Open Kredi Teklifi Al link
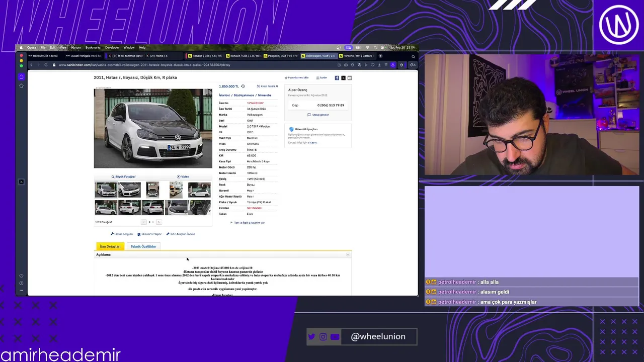Viewport: 644px width, 362px height. [x=267, y=86]
